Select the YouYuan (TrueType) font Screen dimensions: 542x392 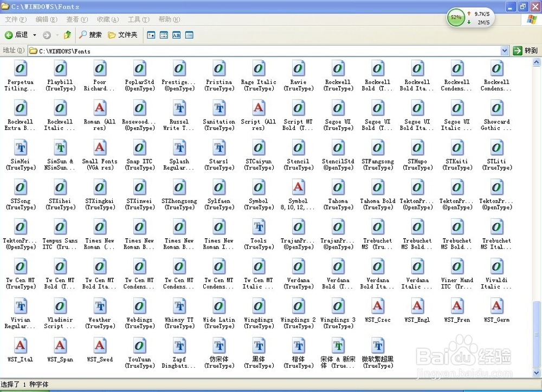[x=140, y=346]
